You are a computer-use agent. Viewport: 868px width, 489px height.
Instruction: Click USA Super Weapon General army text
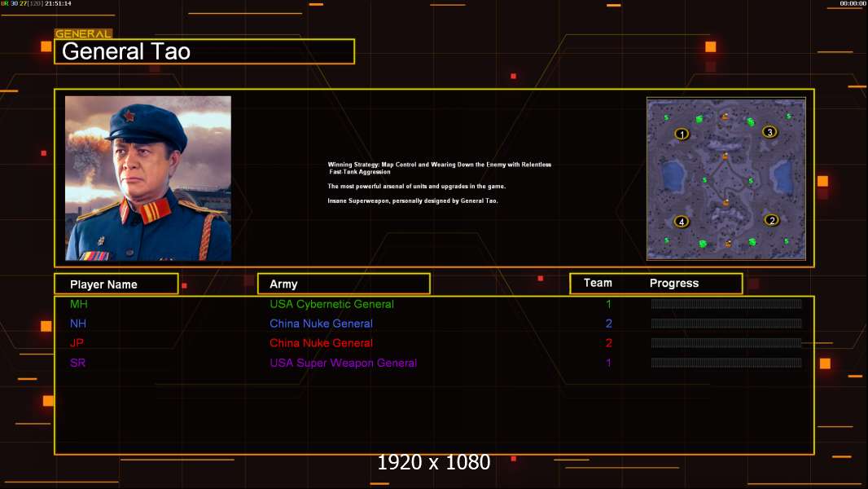pyautogui.click(x=344, y=363)
